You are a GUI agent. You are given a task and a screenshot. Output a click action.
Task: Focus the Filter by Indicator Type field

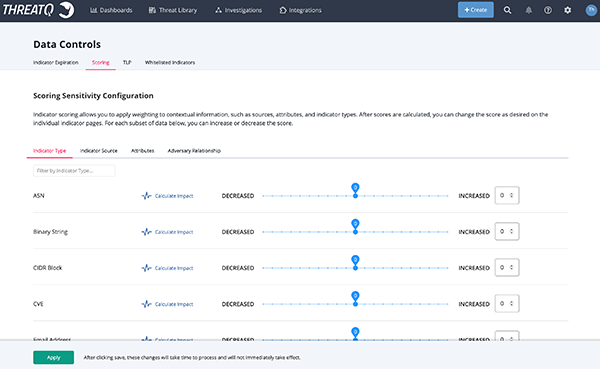[74, 171]
